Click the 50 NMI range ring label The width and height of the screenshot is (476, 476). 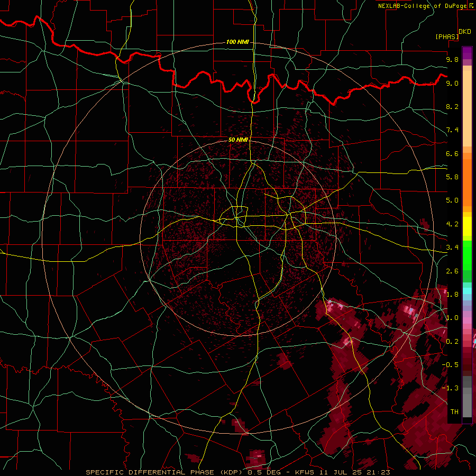(x=238, y=140)
